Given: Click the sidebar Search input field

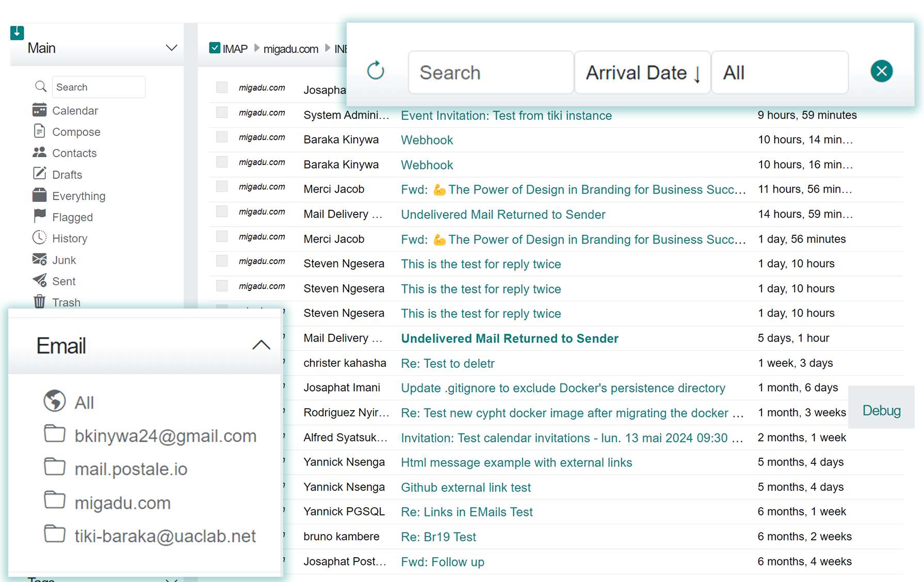Looking at the screenshot, I should coord(99,87).
